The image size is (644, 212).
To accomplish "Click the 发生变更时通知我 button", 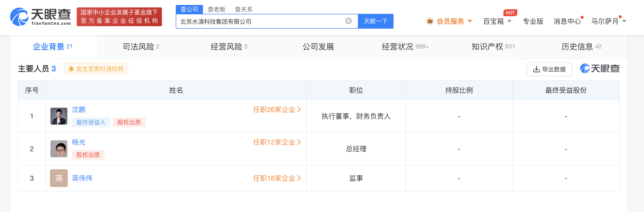I will tap(96, 69).
